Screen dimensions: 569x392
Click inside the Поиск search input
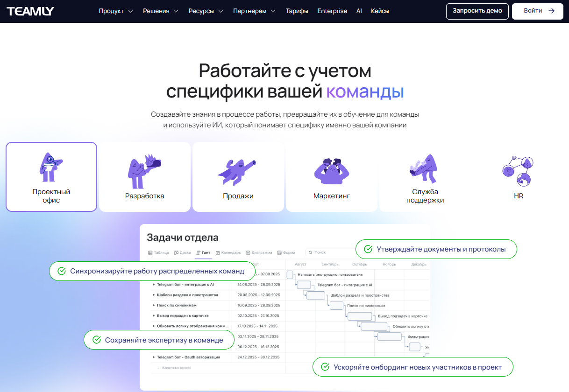click(327, 252)
